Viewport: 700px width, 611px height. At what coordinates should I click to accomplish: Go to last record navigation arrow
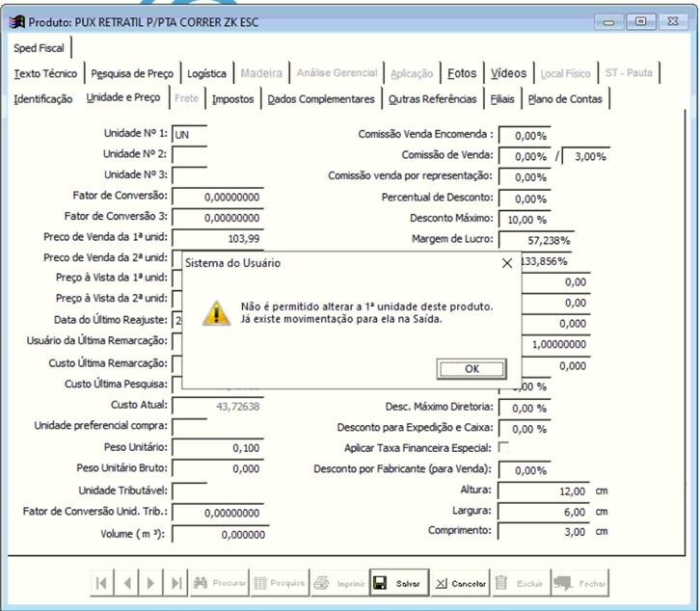pyautogui.click(x=175, y=583)
